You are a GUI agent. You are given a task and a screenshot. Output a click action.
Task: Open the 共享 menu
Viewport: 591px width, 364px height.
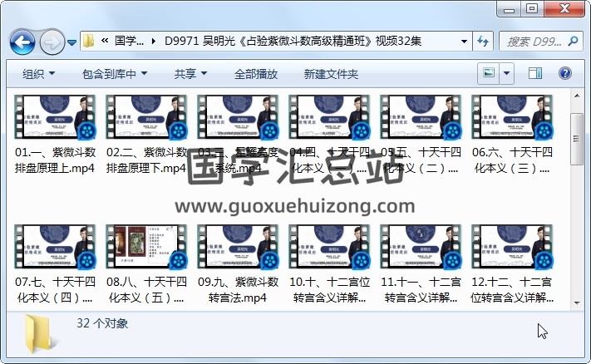pos(190,74)
